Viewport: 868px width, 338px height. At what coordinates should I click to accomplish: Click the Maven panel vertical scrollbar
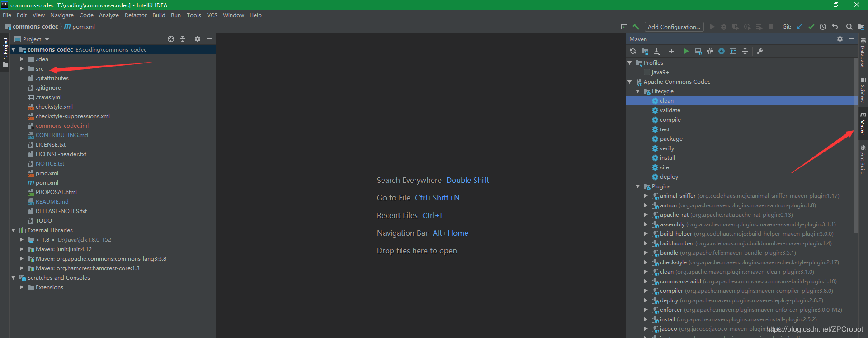(x=856, y=145)
